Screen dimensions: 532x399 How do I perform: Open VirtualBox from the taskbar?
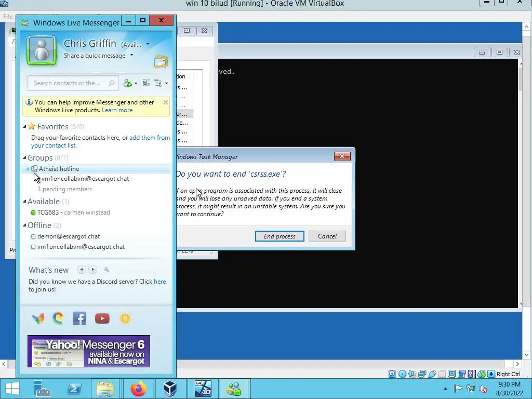(170, 389)
